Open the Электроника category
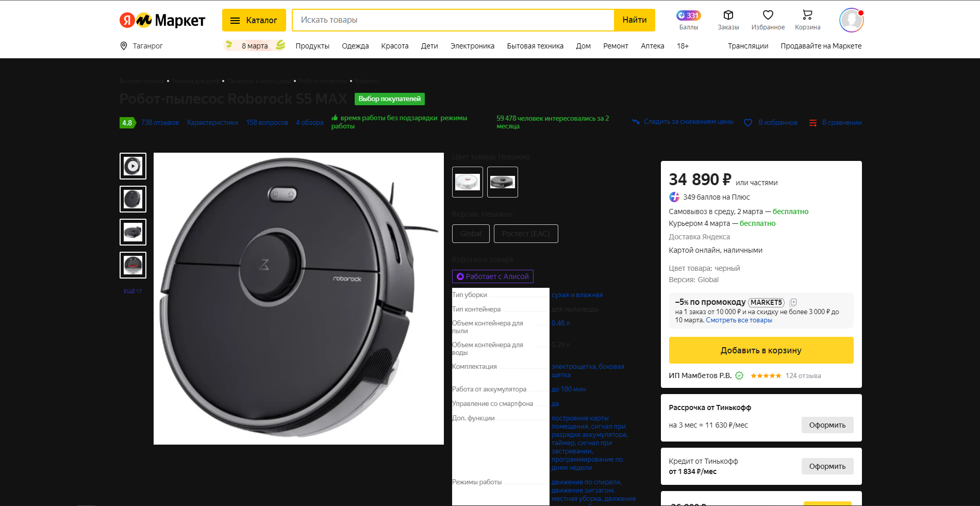The height and width of the screenshot is (506, 980). pos(472,46)
